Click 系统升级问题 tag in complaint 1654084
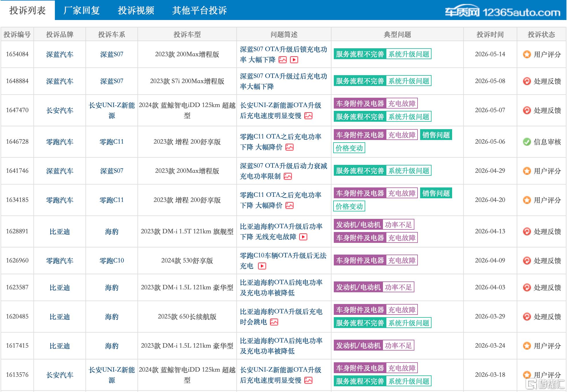 (x=409, y=54)
